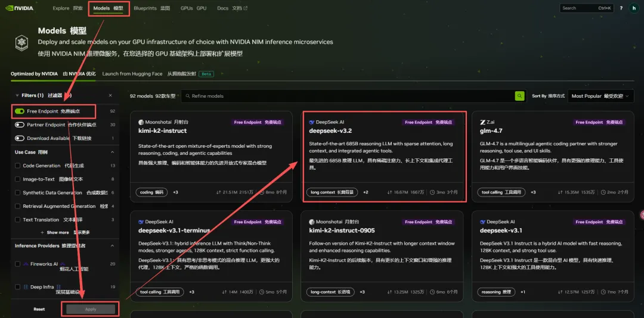644x318 pixels.
Task: Click DeepSeek logo on deepseek-v3.1 card
Action: pos(482,222)
